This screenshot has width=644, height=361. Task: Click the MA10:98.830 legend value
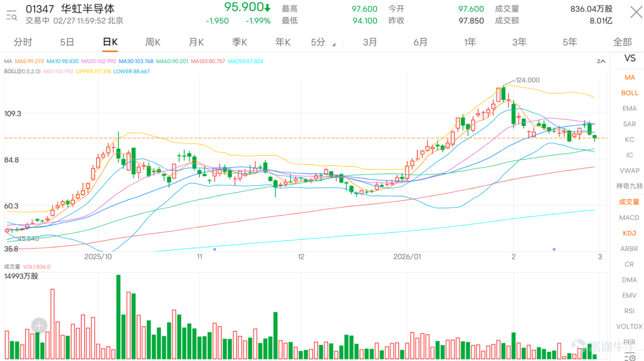click(x=62, y=61)
